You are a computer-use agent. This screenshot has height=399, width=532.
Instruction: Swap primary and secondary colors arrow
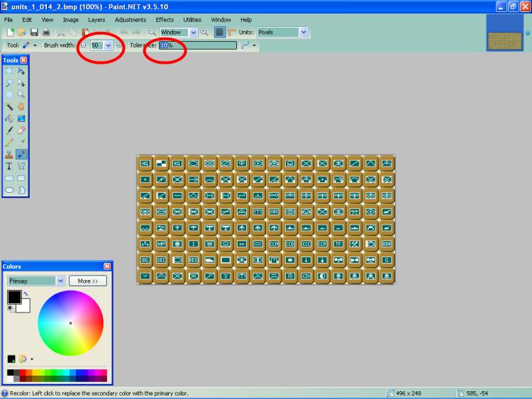pos(26,293)
